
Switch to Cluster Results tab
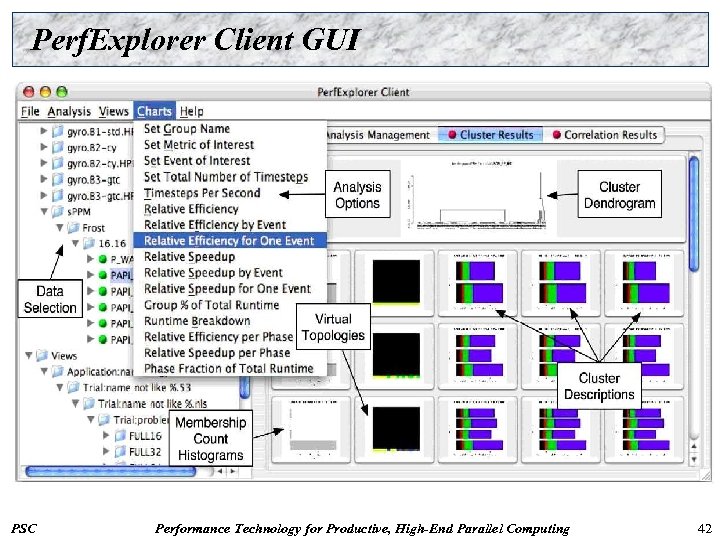491,135
